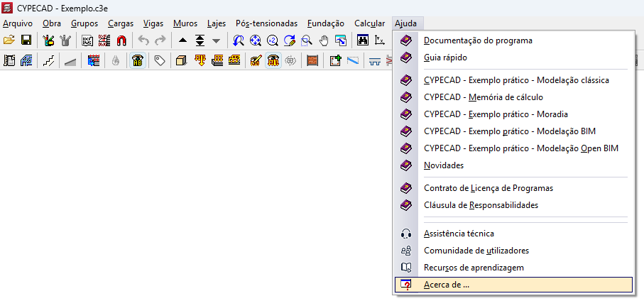Click the save floppy disk icon

[x=26, y=40]
